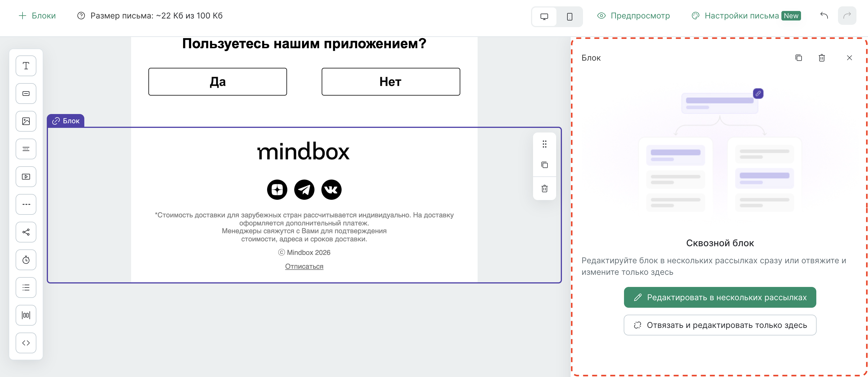
Task: Select the Columns block tool in sidebar
Action: [26, 315]
